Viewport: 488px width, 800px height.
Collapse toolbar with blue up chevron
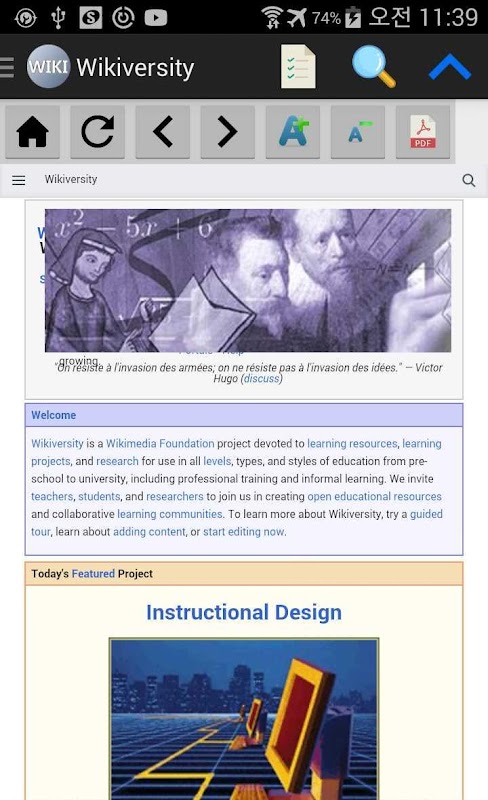pyautogui.click(x=449, y=67)
